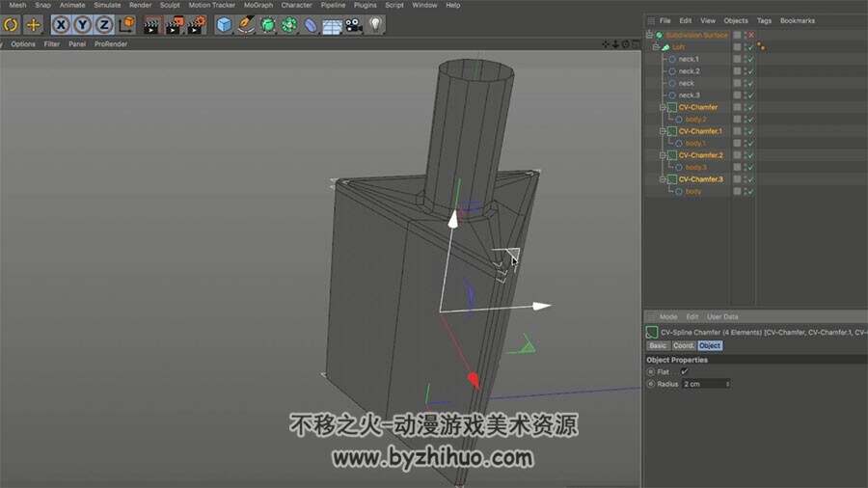Viewport: 868px width, 488px height.
Task: Open Object Manager Tags menu
Action: [764, 20]
